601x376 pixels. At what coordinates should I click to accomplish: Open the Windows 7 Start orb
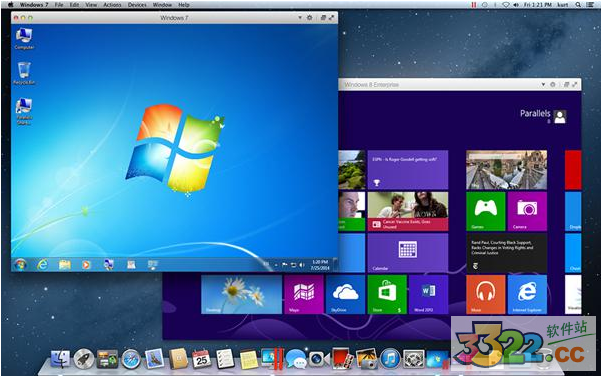[x=20, y=264]
